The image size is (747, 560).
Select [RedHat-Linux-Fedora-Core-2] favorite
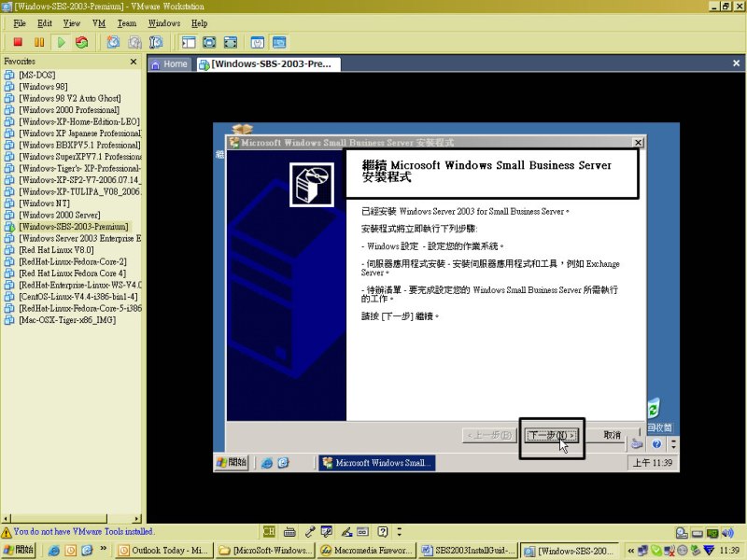pos(73,261)
